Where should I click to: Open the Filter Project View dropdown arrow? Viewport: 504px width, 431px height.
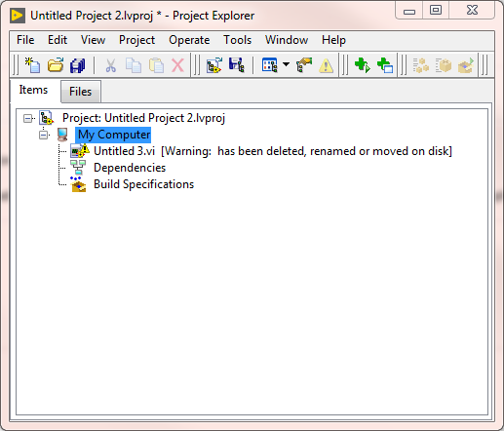[x=286, y=64]
